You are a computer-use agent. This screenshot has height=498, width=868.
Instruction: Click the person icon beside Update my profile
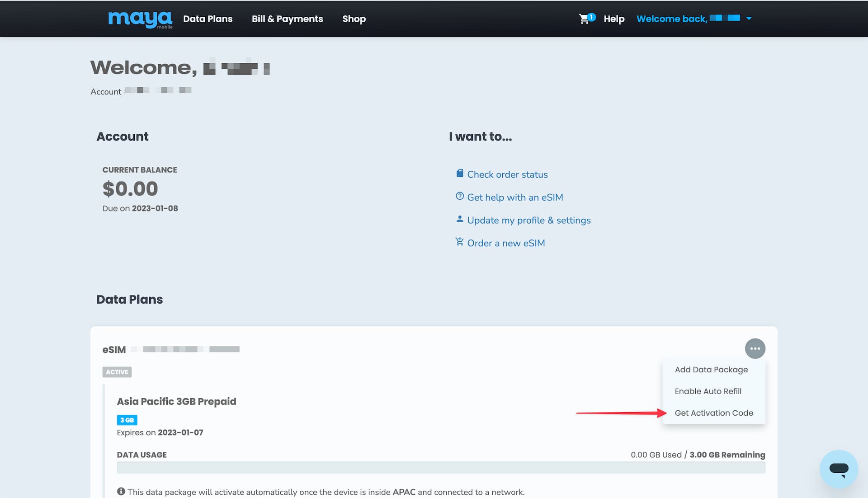[460, 219]
